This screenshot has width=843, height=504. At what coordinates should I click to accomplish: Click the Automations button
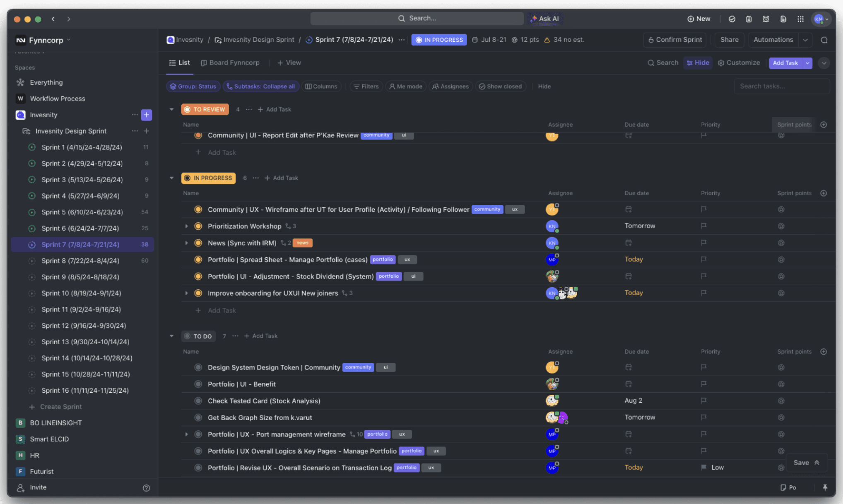pos(773,40)
